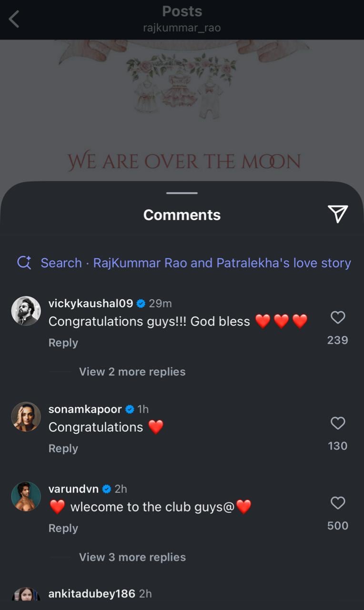
Task: Tap the comments sheet drag handle
Action: coord(182,193)
